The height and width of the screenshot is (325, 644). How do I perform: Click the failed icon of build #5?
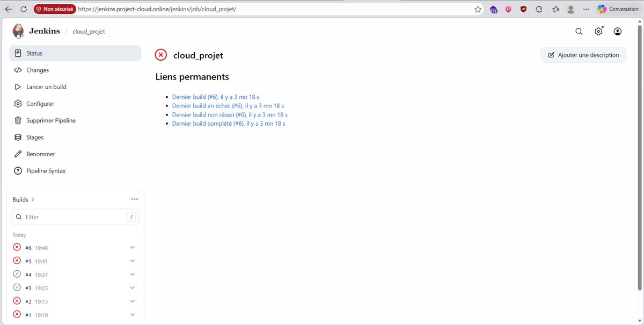click(17, 261)
